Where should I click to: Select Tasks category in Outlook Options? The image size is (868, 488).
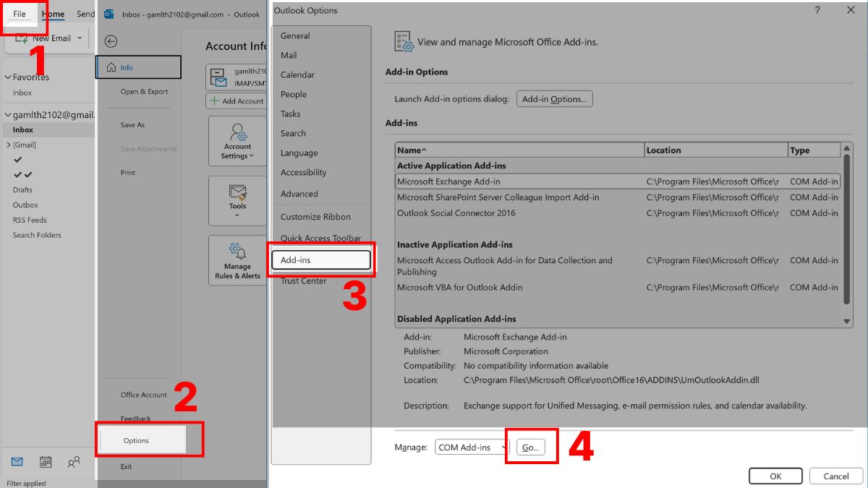(291, 114)
